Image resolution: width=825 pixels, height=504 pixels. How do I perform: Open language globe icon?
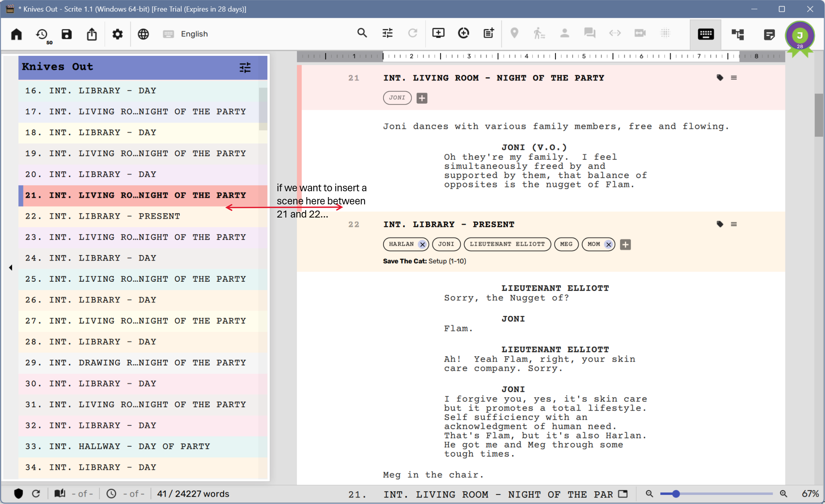(143, 34)
